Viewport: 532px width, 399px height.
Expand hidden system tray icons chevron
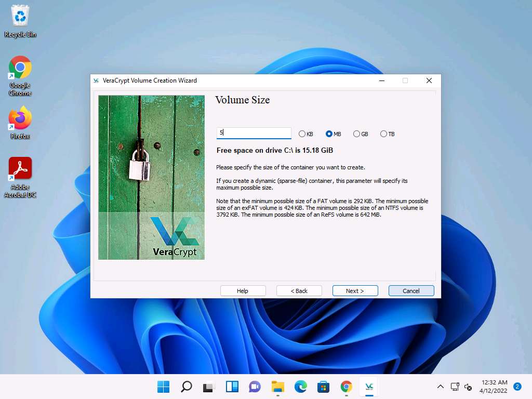441,387
